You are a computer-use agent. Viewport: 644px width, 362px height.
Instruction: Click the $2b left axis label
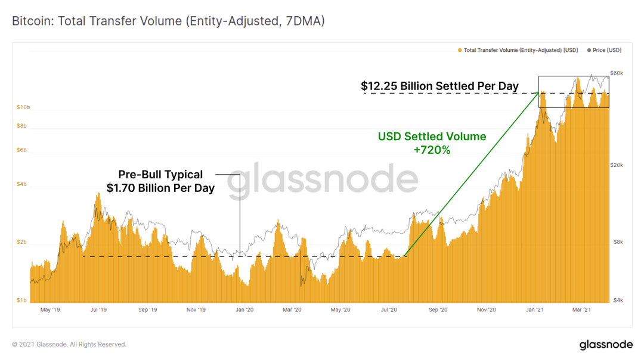(23, 243)
